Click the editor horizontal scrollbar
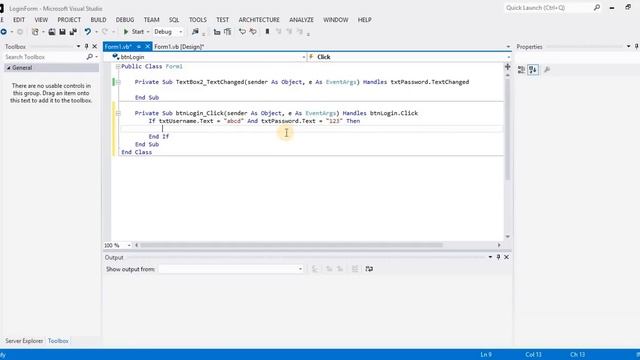640x360 pixels. (291, 245)
